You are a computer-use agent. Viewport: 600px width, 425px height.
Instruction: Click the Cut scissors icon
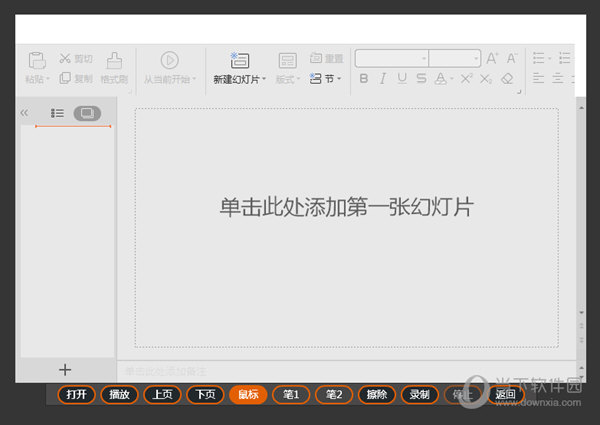[x=65, y=59]
